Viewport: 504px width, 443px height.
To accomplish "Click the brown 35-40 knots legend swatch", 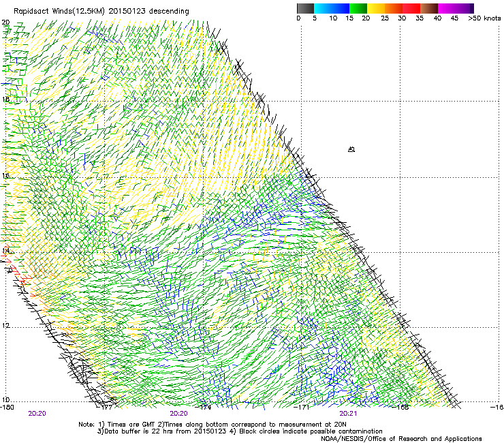I will 429,8.
